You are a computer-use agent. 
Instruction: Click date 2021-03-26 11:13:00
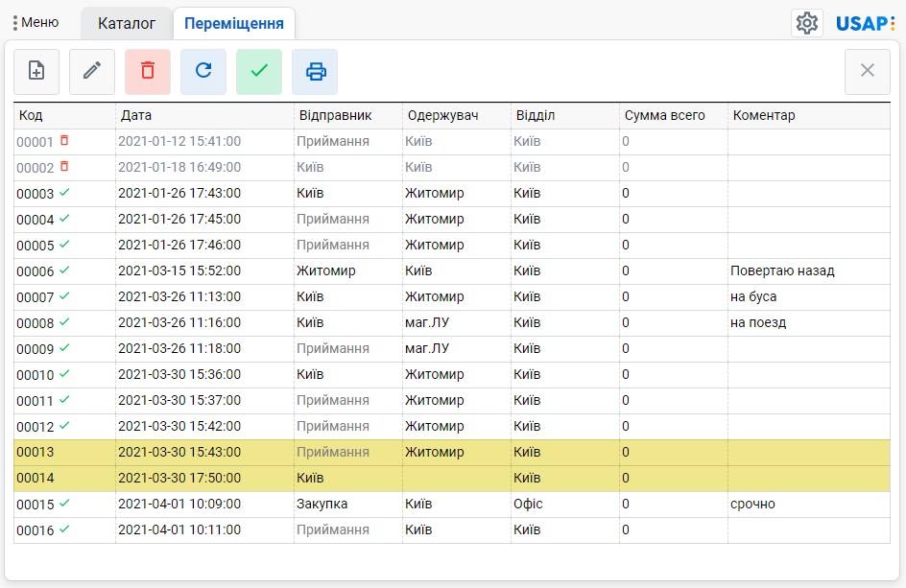click(179, 297)
